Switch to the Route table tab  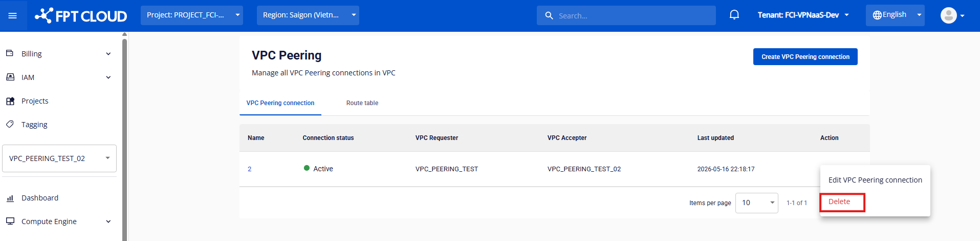pyautogui.click(x=362, y=103)
